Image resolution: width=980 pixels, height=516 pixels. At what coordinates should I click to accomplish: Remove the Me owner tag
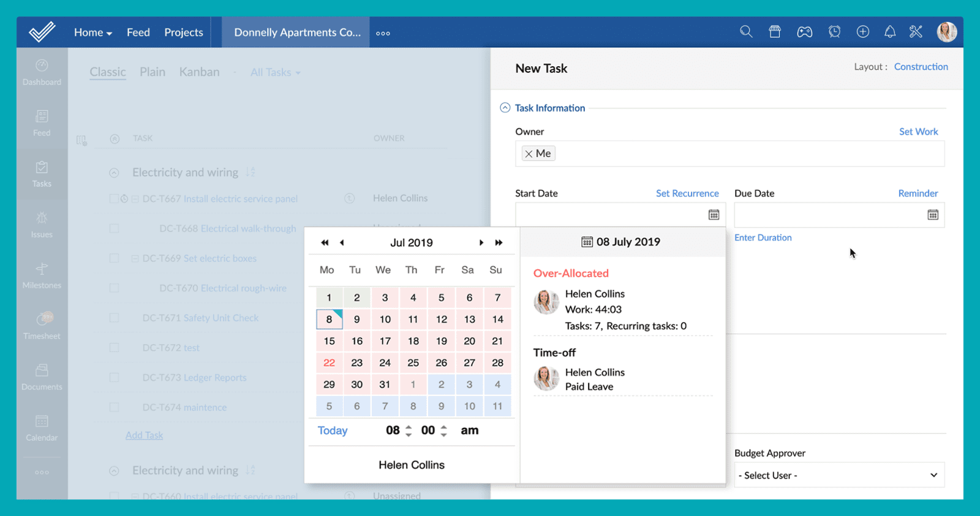coord(529,154)
